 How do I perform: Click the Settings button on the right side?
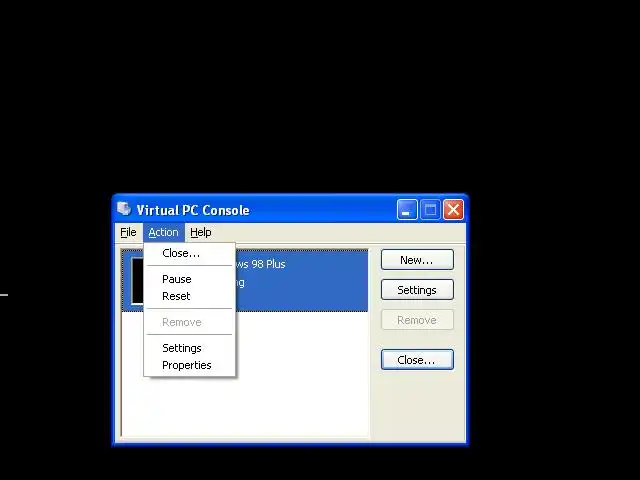coord(417,290)
